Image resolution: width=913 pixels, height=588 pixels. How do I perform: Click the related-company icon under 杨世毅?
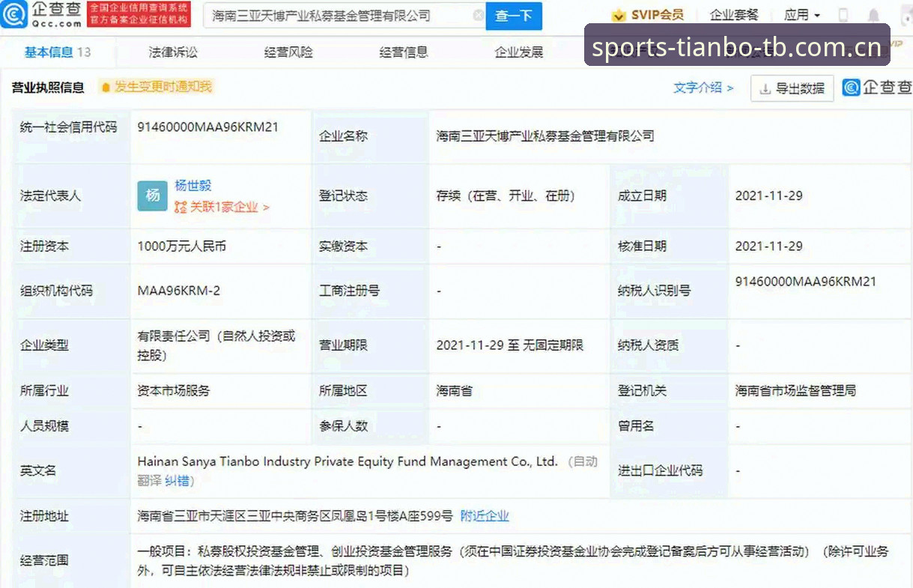(181, 207)
